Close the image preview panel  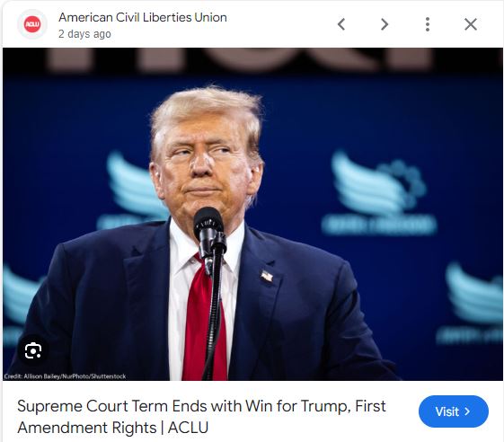[471, 24]
